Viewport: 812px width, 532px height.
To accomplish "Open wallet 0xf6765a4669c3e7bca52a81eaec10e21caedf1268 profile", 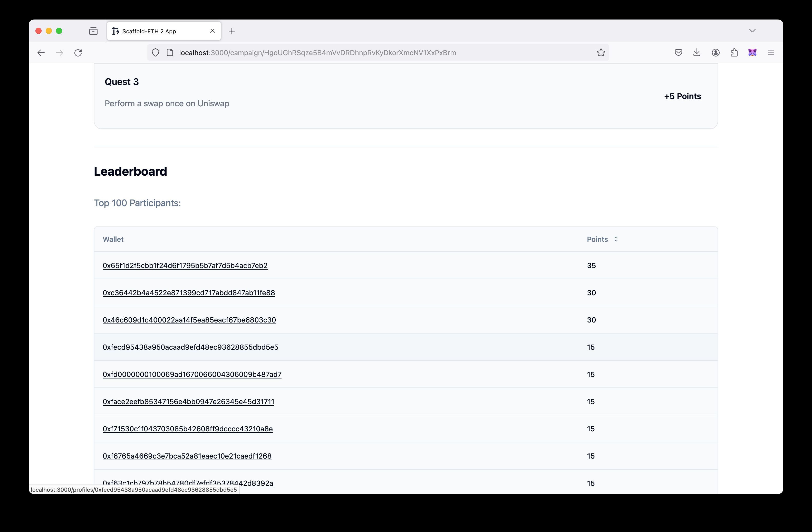I will [x=187, y=456].
